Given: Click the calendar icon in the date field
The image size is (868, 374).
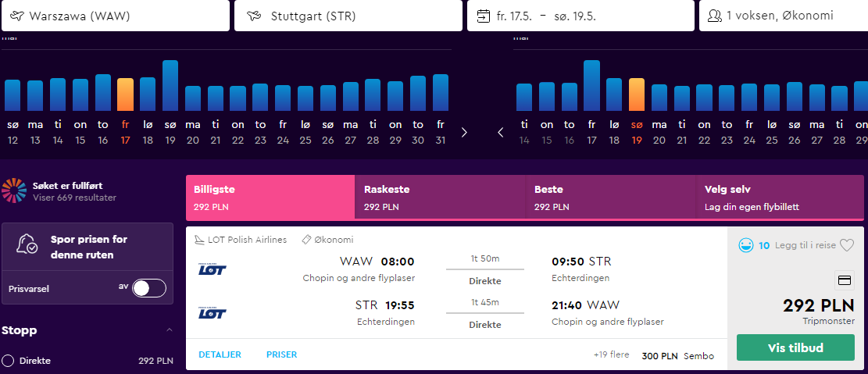Looking at the screenshot, I should [484, 16].
